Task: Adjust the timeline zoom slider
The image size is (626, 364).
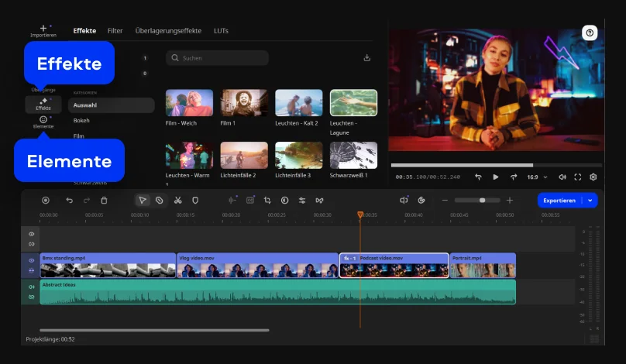Action: click(x=483, y=200)
